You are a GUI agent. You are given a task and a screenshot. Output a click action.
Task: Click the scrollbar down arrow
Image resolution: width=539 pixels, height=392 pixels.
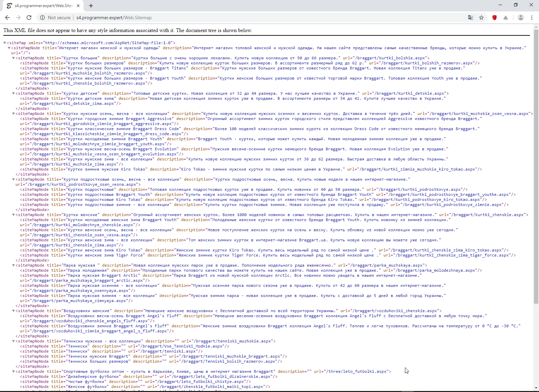[x=536, y=388]
